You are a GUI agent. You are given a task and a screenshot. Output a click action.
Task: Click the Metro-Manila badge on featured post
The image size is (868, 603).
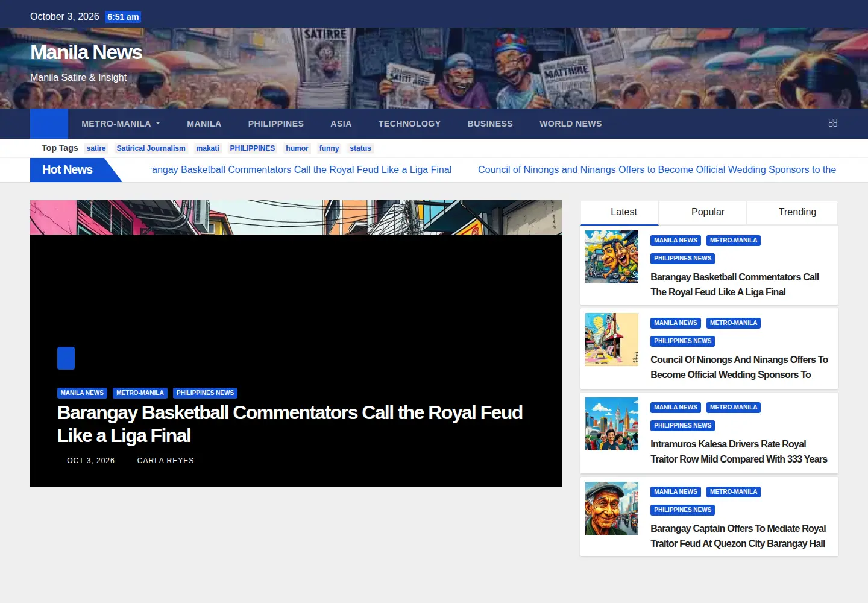tap(140, 393)
